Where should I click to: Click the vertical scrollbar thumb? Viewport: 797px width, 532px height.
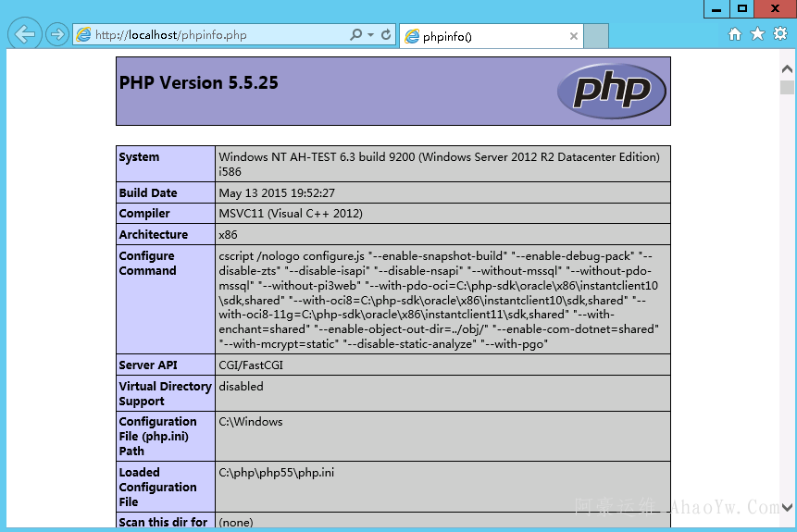coord(787,88)
